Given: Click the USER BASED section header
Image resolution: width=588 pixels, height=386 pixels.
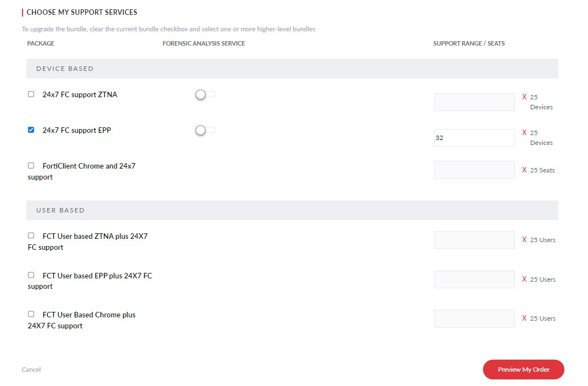Looking at the screenshot, I should tap(60, 210).
